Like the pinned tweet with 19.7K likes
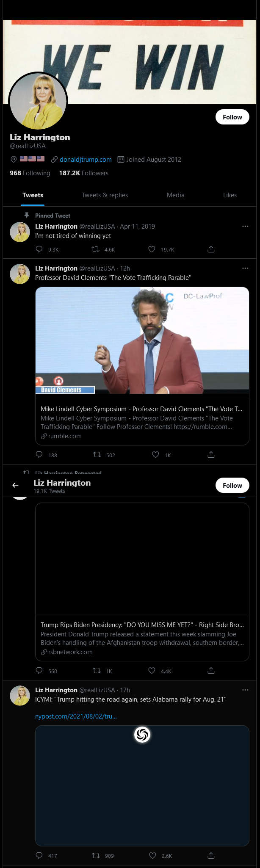Image resolution: width=260 pixels, height=868 pixels. click(x=152, y=249)
